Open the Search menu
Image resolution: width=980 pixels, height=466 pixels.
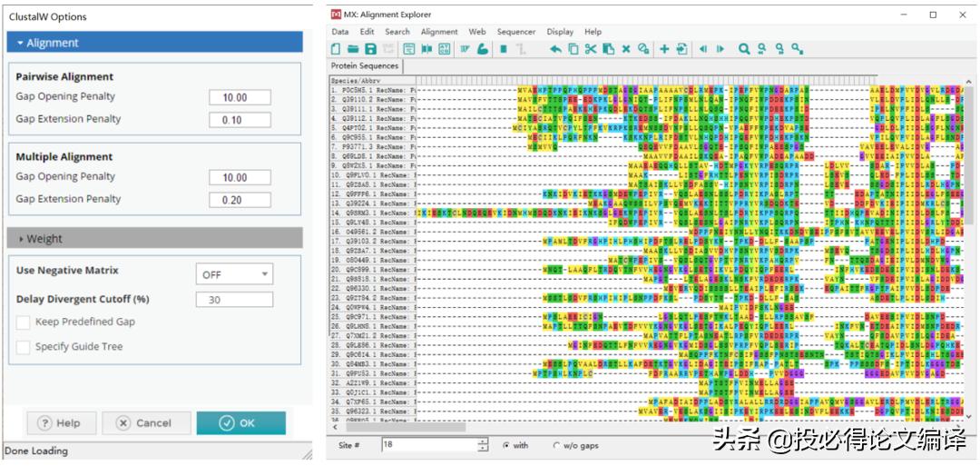(x=397, y=32)
